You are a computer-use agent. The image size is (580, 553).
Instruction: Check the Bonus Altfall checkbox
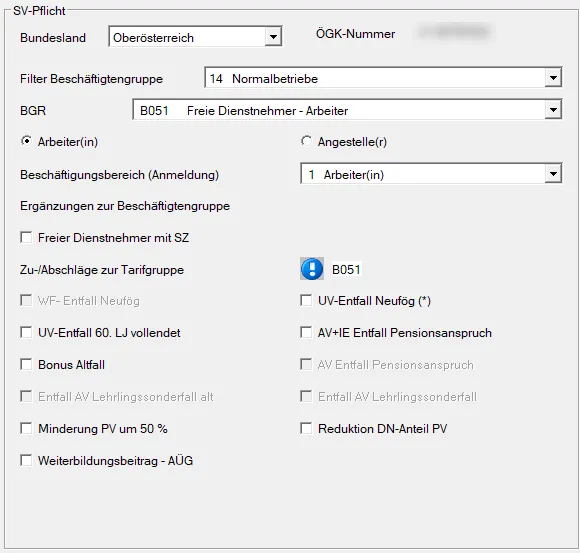coord(26,365)
